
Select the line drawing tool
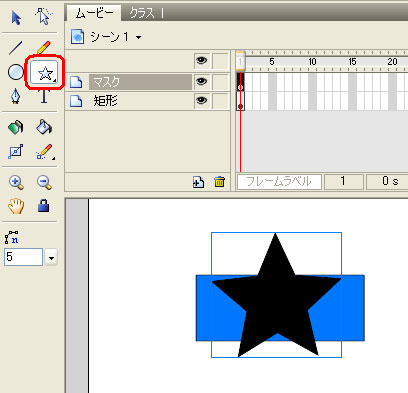16,48
